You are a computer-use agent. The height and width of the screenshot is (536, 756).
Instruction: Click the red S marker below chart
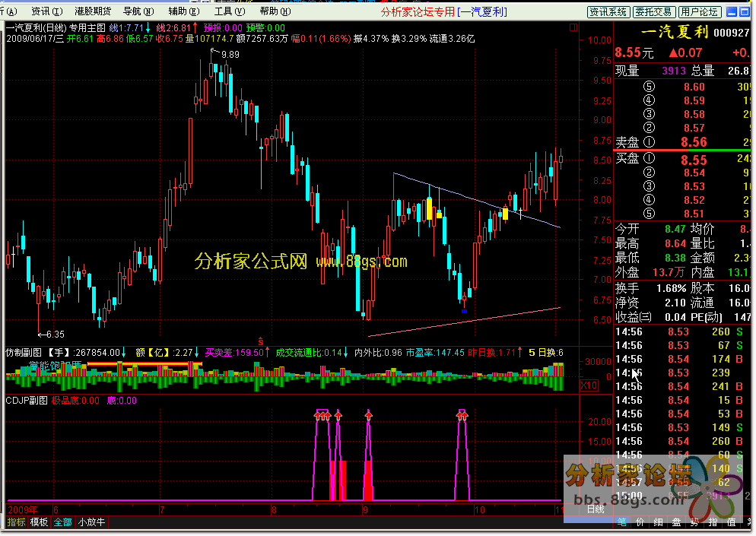(x=262, y=339)
